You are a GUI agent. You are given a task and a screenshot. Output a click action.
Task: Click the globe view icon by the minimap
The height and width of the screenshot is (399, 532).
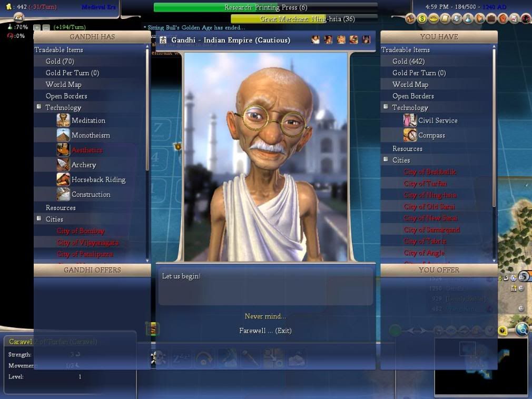tap(523, 329)
